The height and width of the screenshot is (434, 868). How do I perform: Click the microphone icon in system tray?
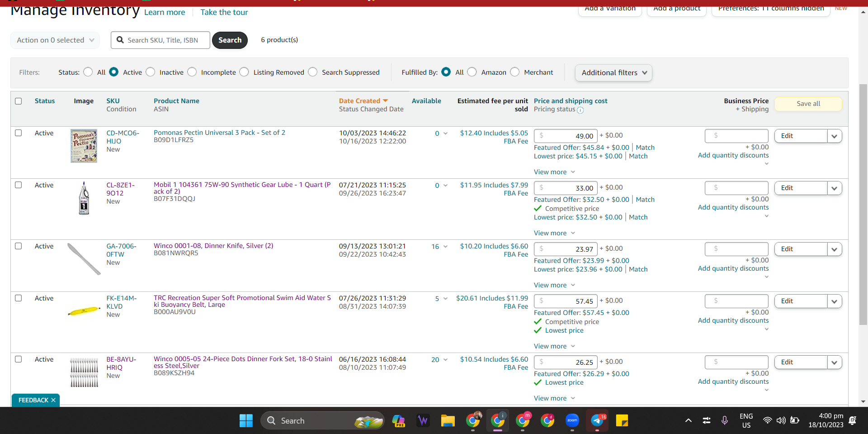point(725,420)
